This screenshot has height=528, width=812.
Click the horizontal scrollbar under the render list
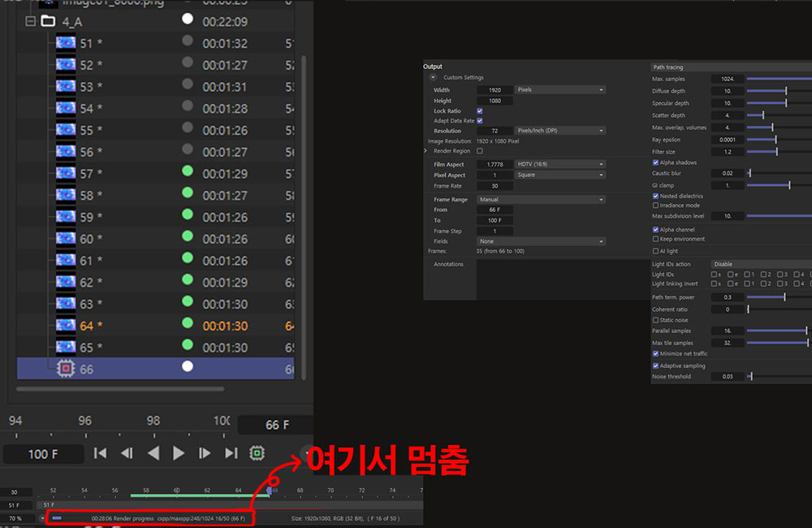120,388
